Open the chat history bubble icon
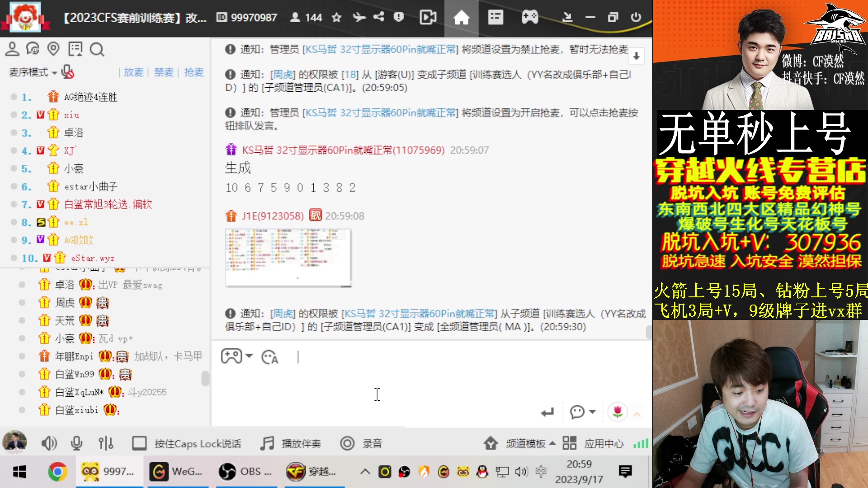 (33, 49)
